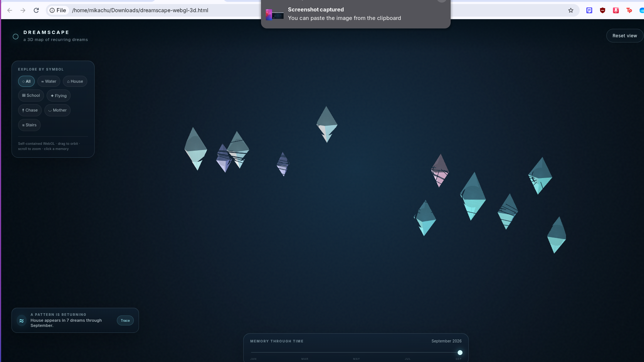Image resolution: width=644 pixels, height=362 pixels.
Task: Click the browser address bar URL
Action: click(x=140, y=10)
